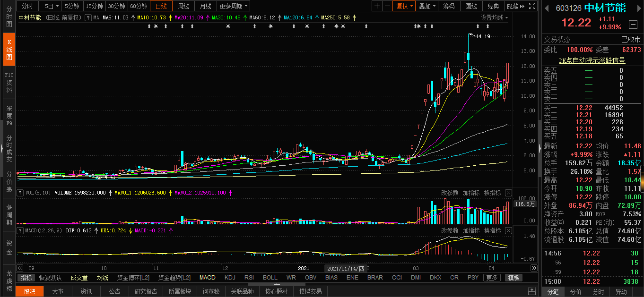Zoom out chart with the minus icon

click(x=387, y=6)
